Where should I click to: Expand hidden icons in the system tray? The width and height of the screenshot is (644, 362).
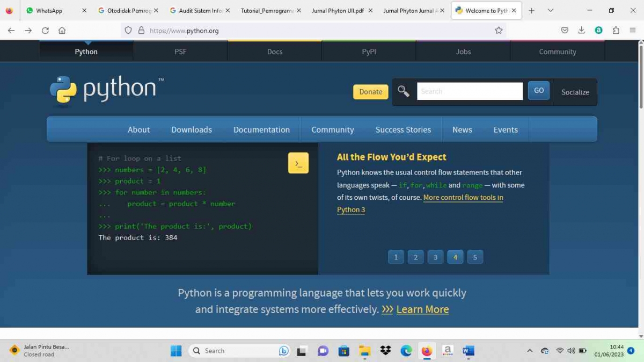point(530,351)
